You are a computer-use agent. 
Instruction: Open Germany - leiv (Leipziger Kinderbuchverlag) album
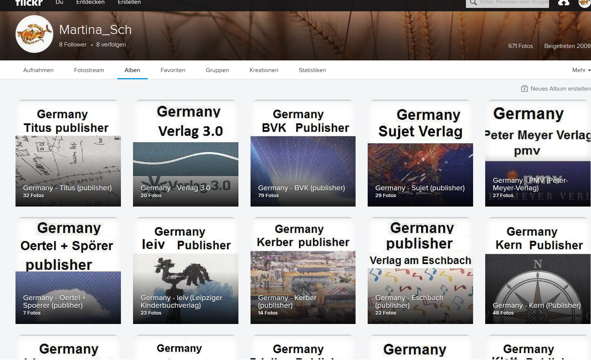(x=186, y=270)
